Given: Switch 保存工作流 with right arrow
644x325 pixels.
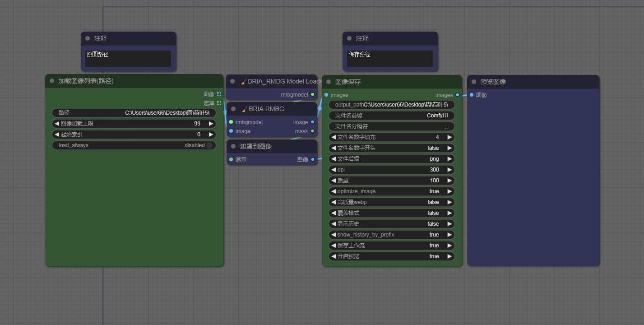Looking at the screenshot, I should tap(449, 246).
